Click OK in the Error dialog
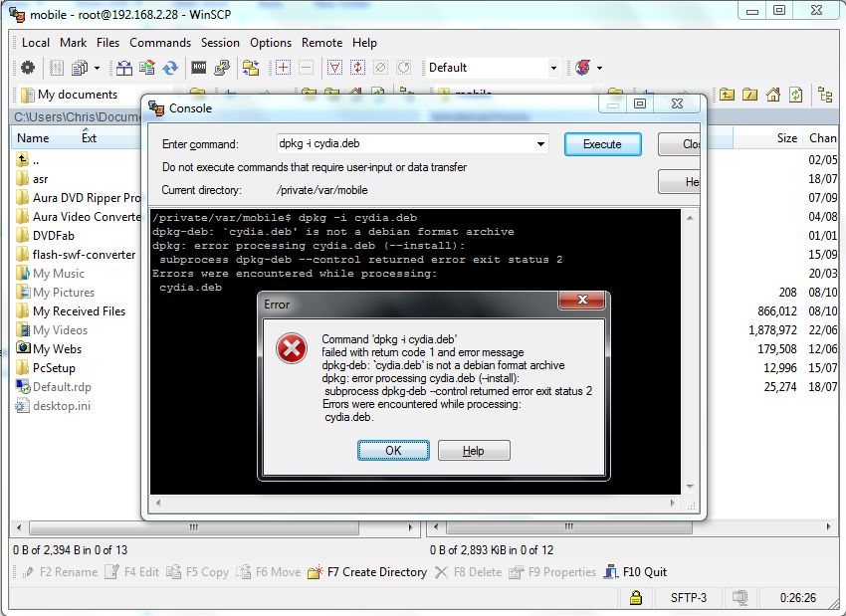Viewport: 846px width, 616px height. click(393, 451)
